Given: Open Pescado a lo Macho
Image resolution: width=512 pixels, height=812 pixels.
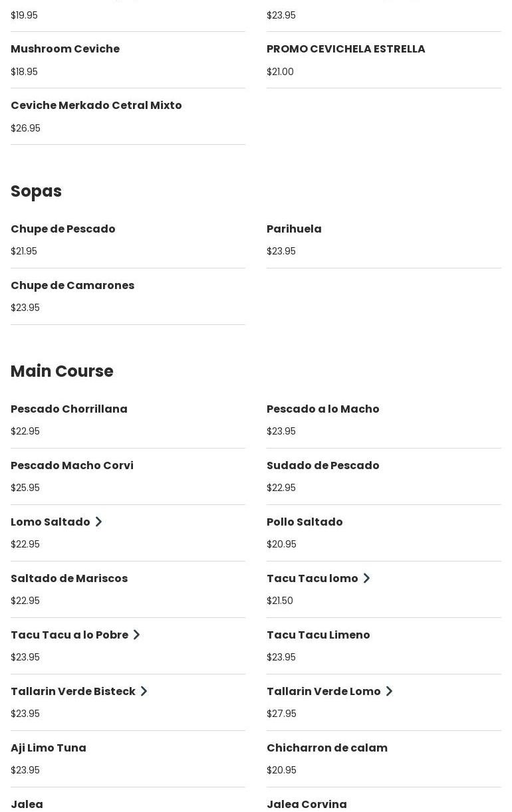Looking at the screenshot, I should (x=322, y=409).
